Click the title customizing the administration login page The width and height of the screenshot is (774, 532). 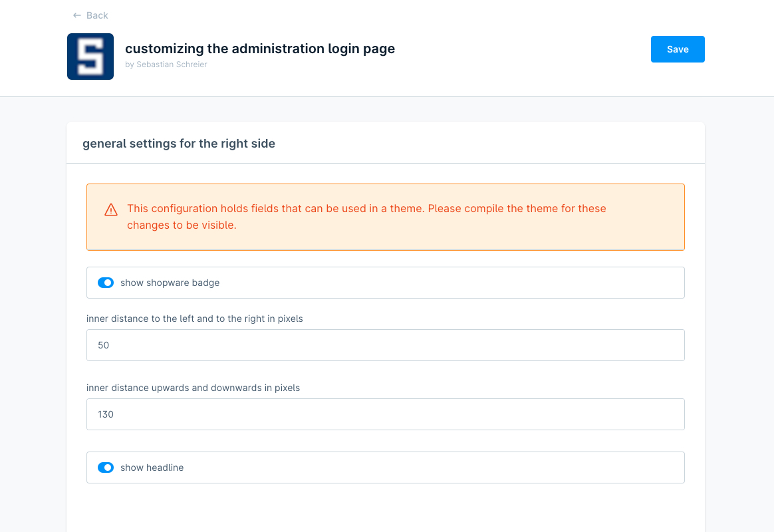pyautogui.click(x=260, y=49)
